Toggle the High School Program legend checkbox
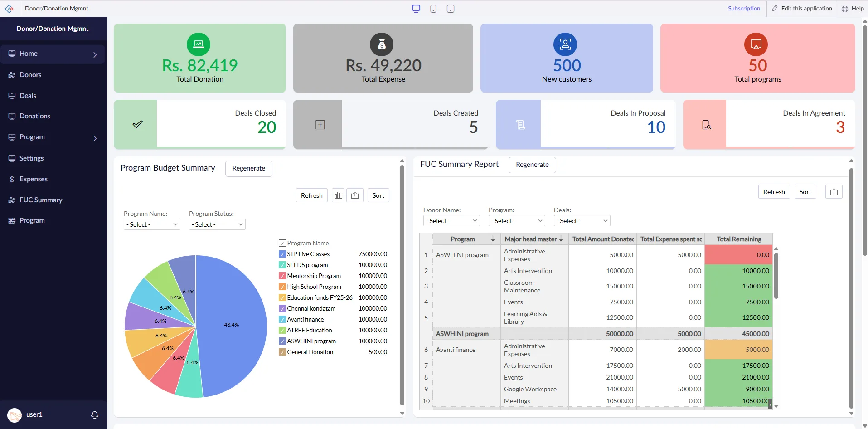This screenshot has height=429, width=868. point(282,287)
